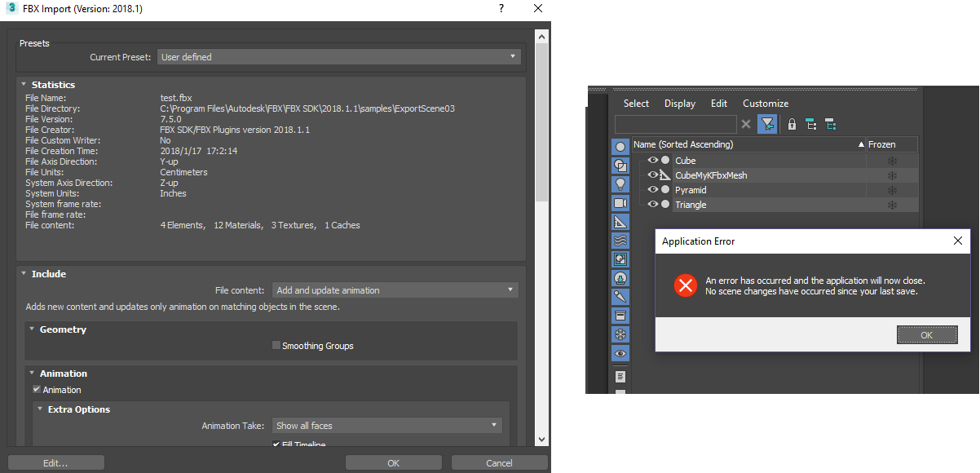Freeze Triangle using its Frozen snowflake
The image size is (980, 473).
click(892, 205)
